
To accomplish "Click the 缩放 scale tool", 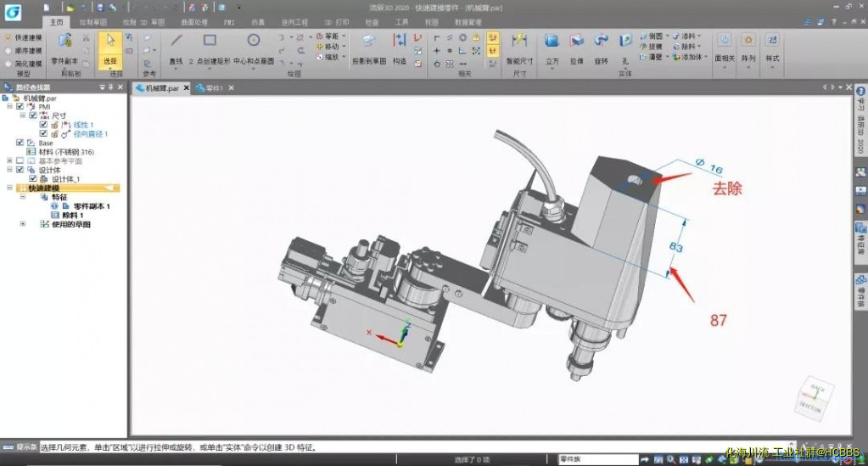I will 328,57.
